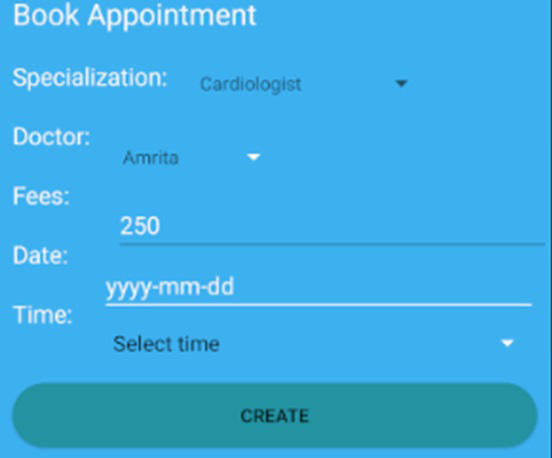This screenshot has height=458, width=552.
Task: Open the Doctor dropdown arrow
Action: [x=253, y=157]
